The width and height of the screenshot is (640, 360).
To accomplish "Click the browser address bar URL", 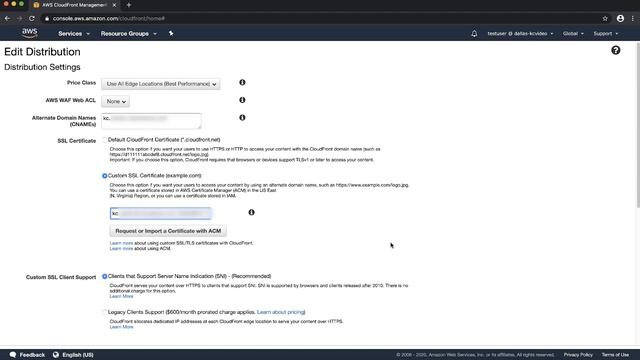I will (x=109, y=18).
